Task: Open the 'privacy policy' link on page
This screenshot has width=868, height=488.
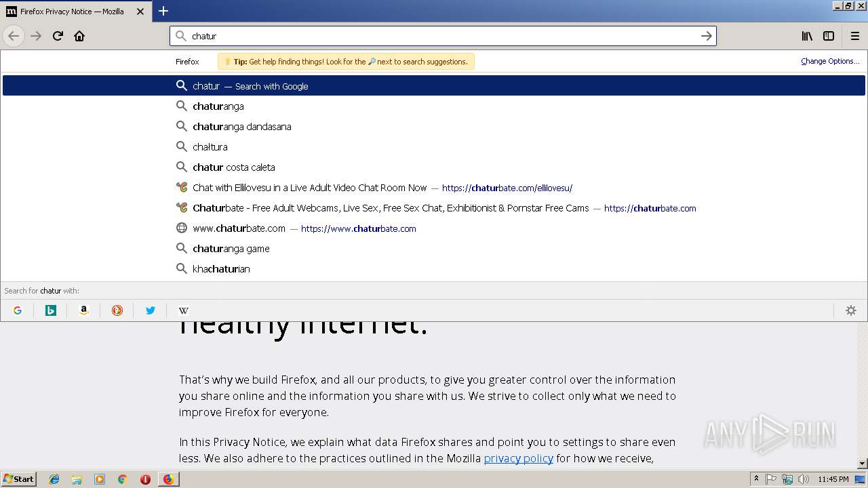Action: pos(518,458)
